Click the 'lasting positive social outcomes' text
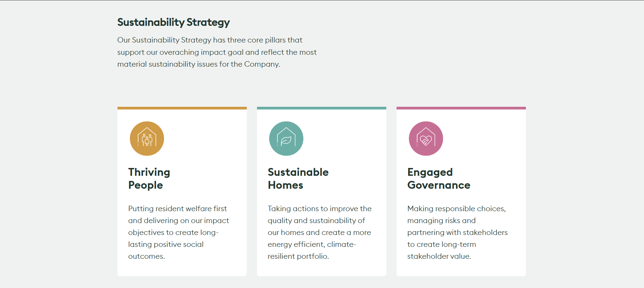Screen dimensions: 644x288 pos(166,250)
